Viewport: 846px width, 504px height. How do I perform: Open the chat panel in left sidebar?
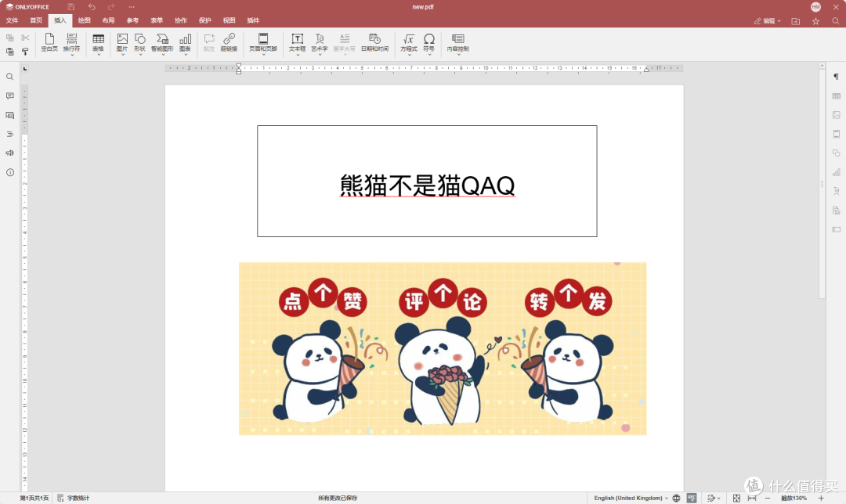[x=9, y=115]
